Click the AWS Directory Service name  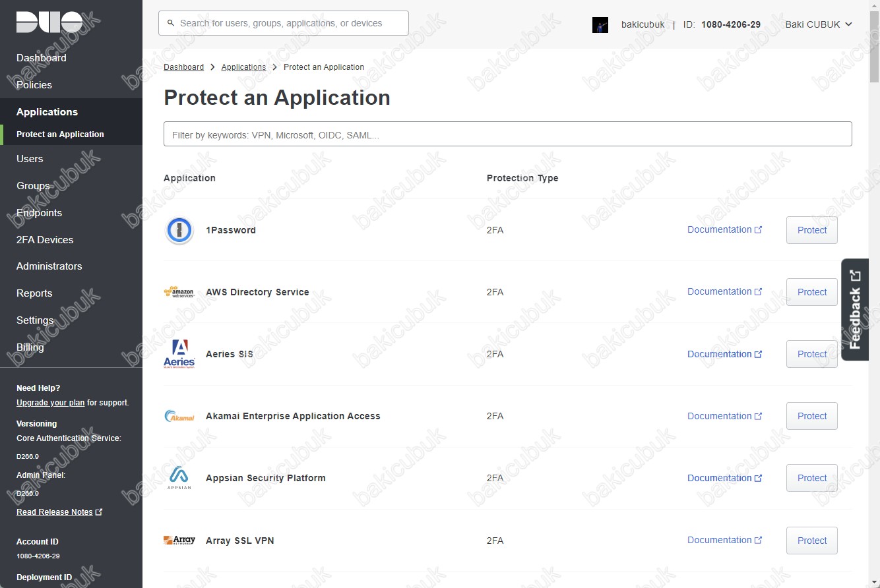(x=257, y=292)
